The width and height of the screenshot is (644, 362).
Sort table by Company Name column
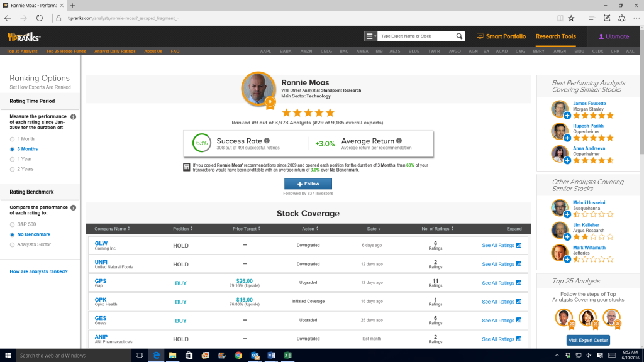point(112,229)
